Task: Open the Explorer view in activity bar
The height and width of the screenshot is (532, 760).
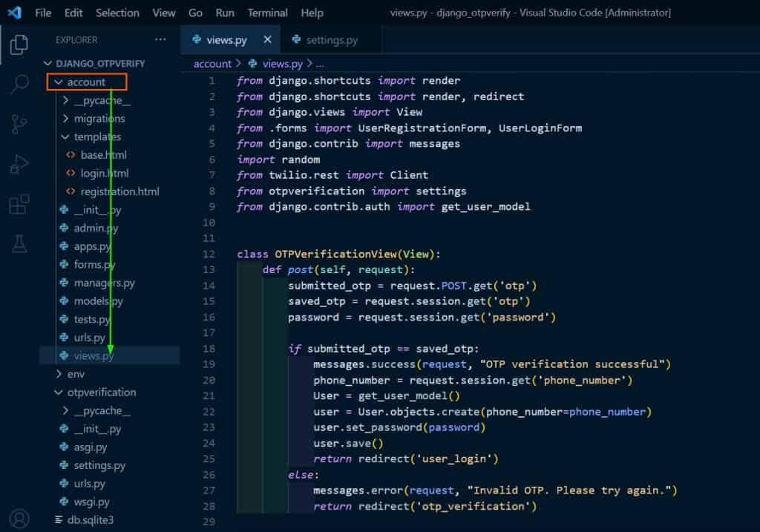Action: coord(19,45)
